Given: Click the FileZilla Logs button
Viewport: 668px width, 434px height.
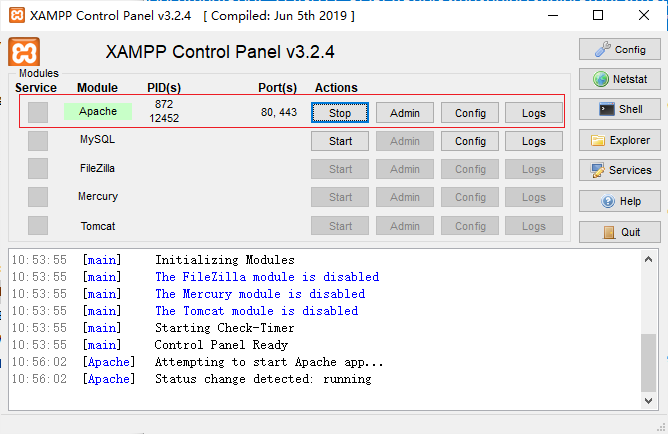Looking at the screenshot, I should (534, 169).
